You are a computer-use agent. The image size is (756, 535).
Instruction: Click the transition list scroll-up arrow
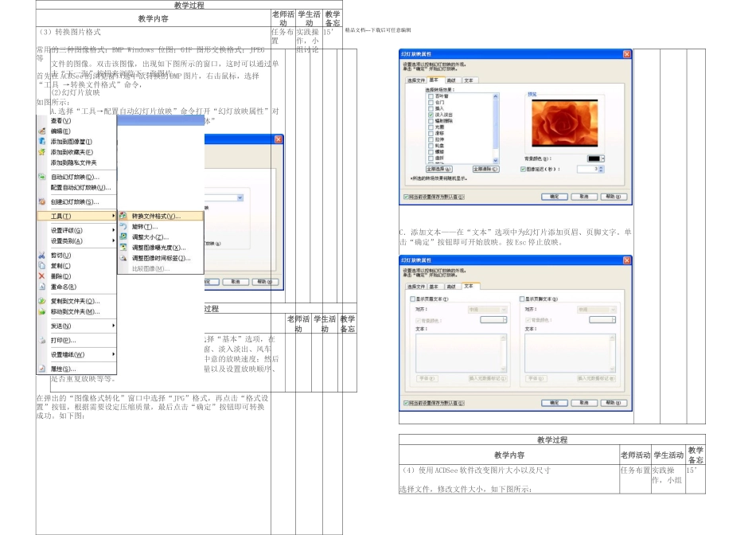pos(495,96)
